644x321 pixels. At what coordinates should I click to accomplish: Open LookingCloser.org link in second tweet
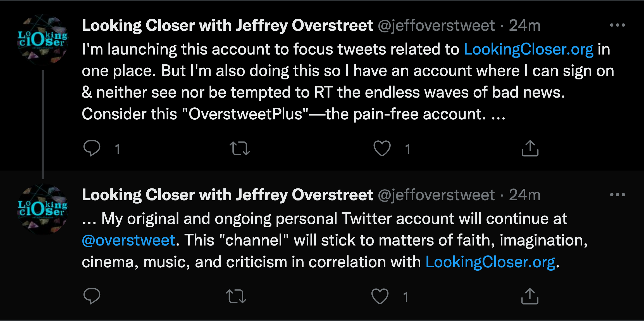(x=490, y=262)
